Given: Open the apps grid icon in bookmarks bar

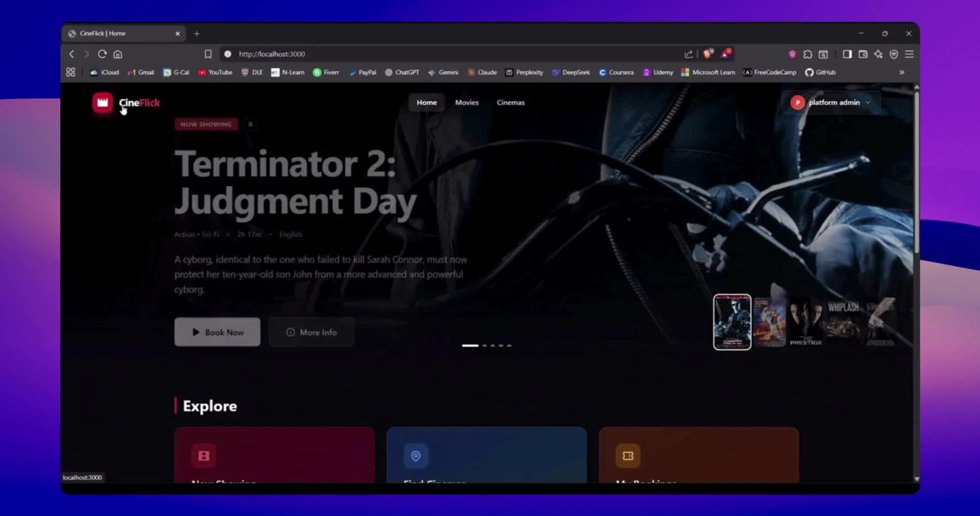Looking at the screenshot, I should (x=71, y=72).
